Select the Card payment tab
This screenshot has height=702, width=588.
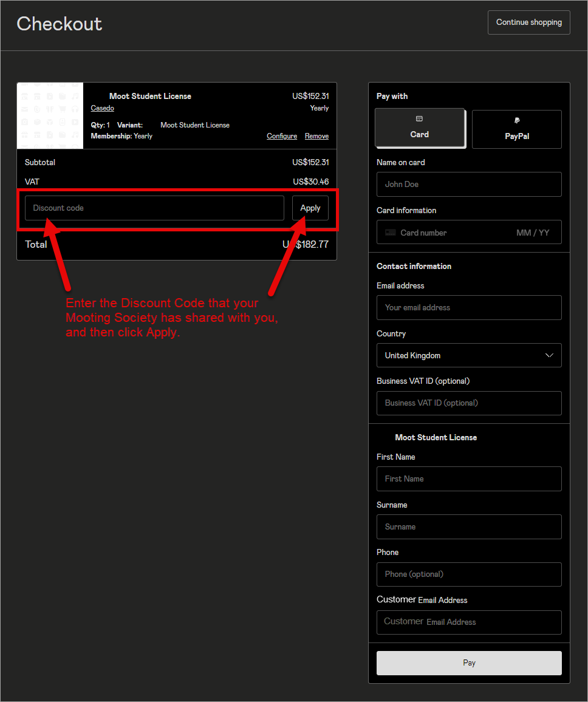pos(420,128)
